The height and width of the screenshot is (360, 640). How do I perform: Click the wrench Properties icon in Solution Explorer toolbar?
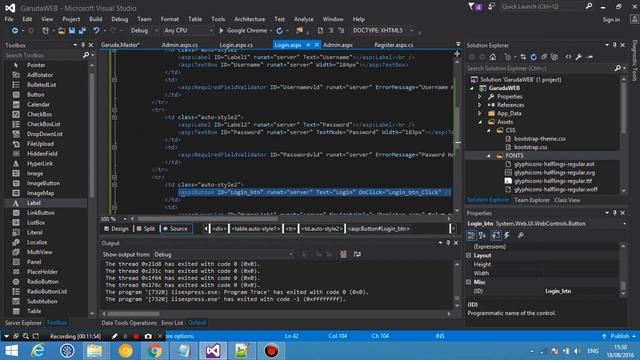click(578, 57)
